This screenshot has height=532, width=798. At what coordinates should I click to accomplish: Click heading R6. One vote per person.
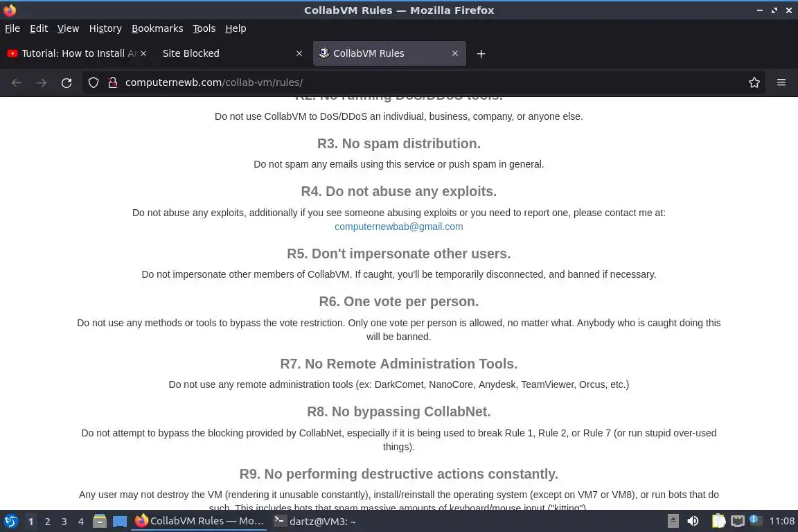tap(398, 301)
